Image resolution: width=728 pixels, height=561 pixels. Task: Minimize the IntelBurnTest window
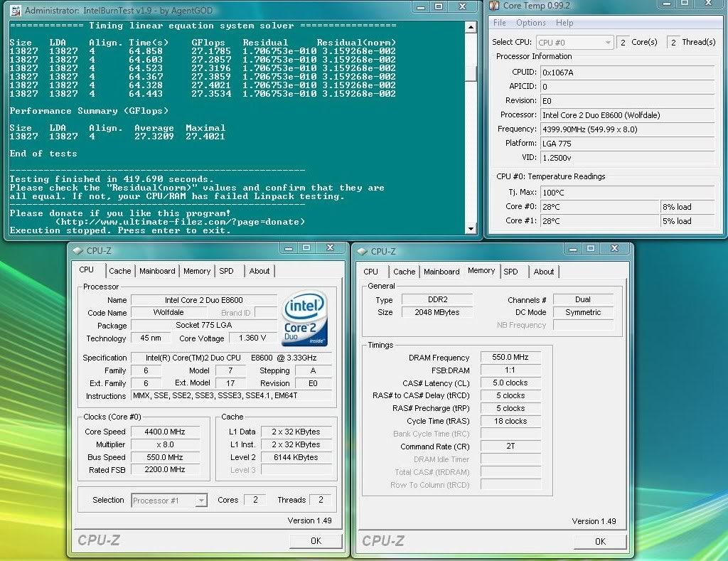[421, 6]
